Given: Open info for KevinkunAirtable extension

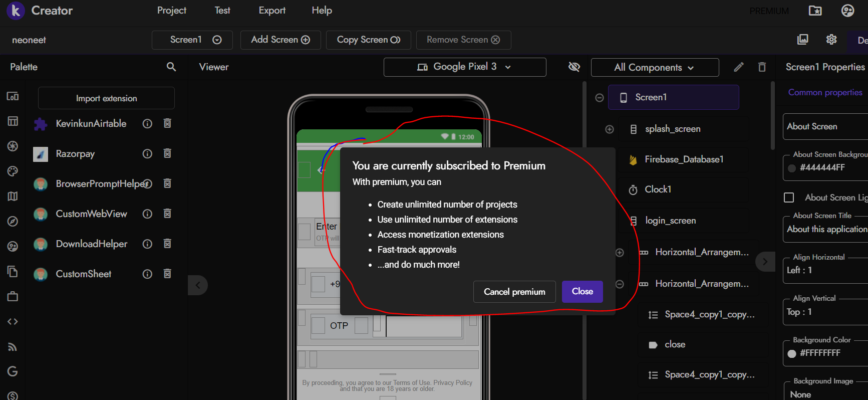Looking at the screenshot, I should click(x=147, y=123).
